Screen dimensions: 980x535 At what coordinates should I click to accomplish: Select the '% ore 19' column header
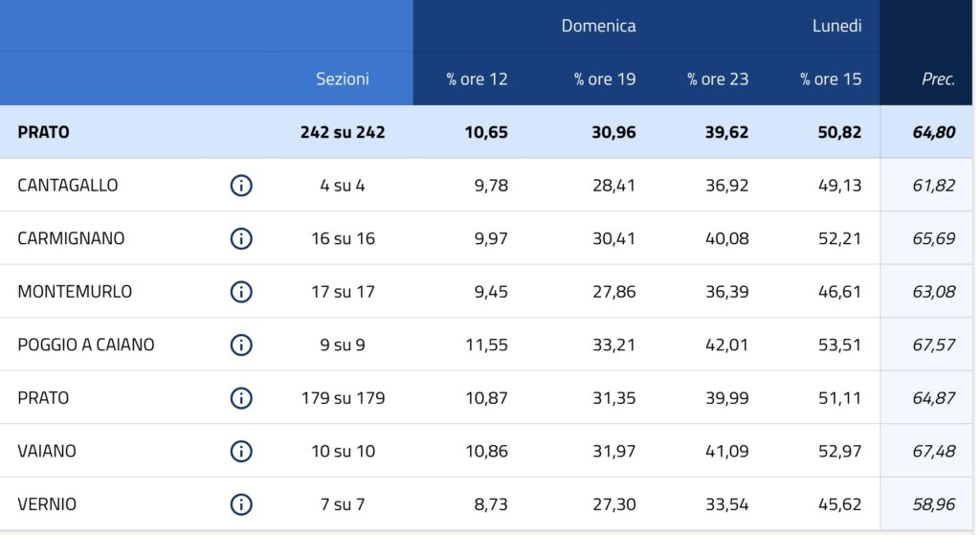tap(605, 79)
